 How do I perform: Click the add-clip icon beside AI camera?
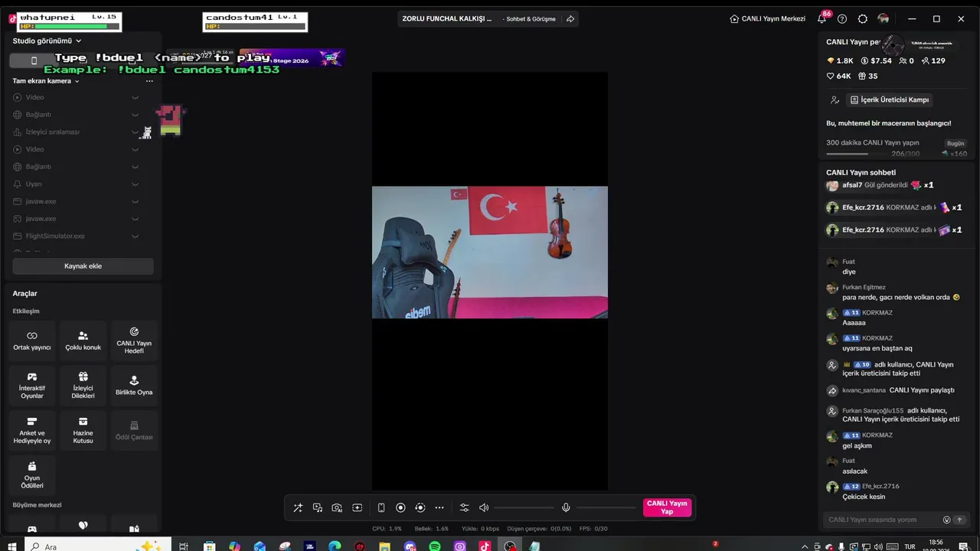[357, 507]
